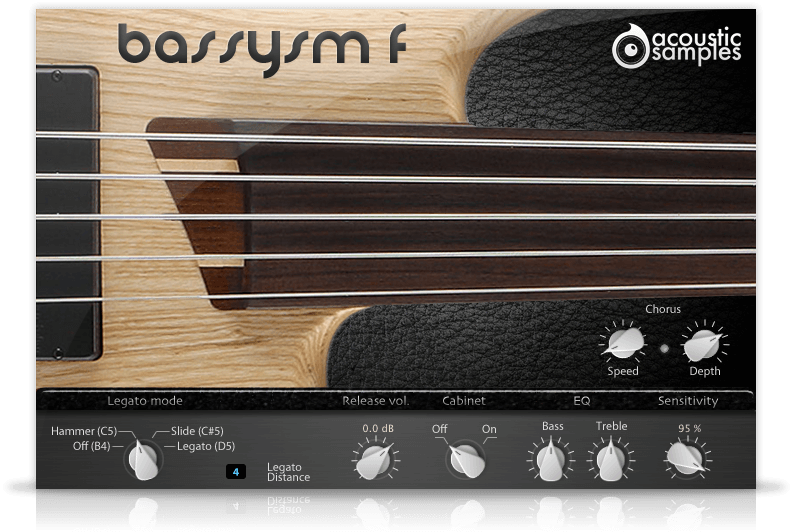
Task: Click the Chorus Depth knob
Action: click(x=703, y=344)
